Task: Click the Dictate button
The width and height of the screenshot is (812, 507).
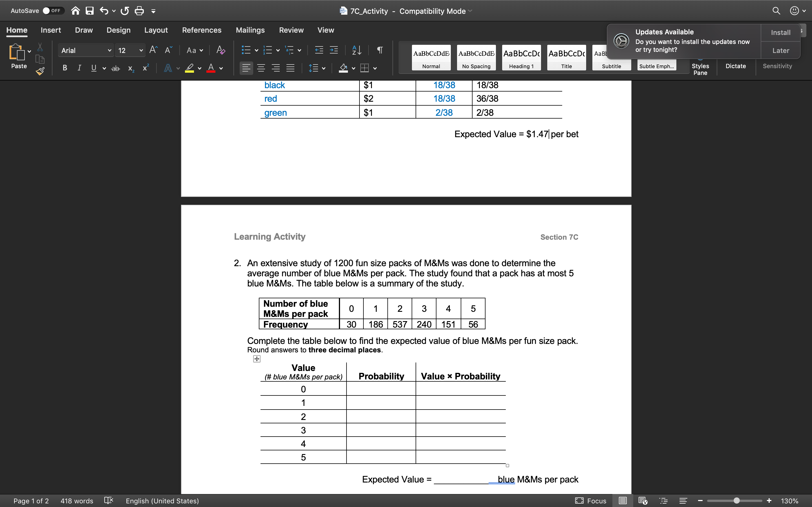Action: point(735,65)
